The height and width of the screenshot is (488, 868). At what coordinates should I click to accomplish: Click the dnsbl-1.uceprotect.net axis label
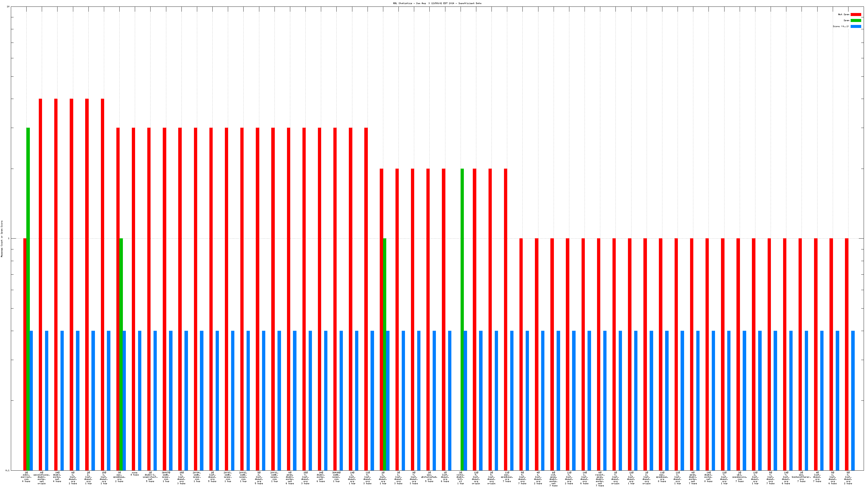coord(150,477)
